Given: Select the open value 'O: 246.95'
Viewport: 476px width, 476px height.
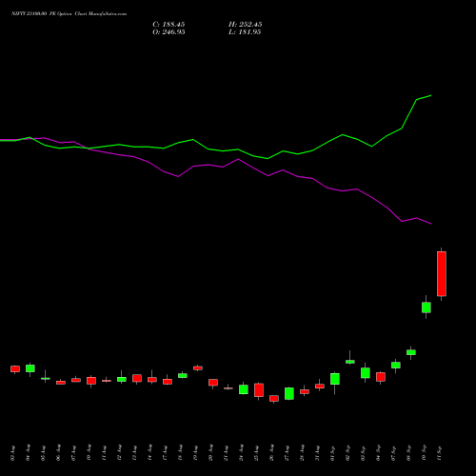Looking at the screenshot, I should click(x=169, y=32).
